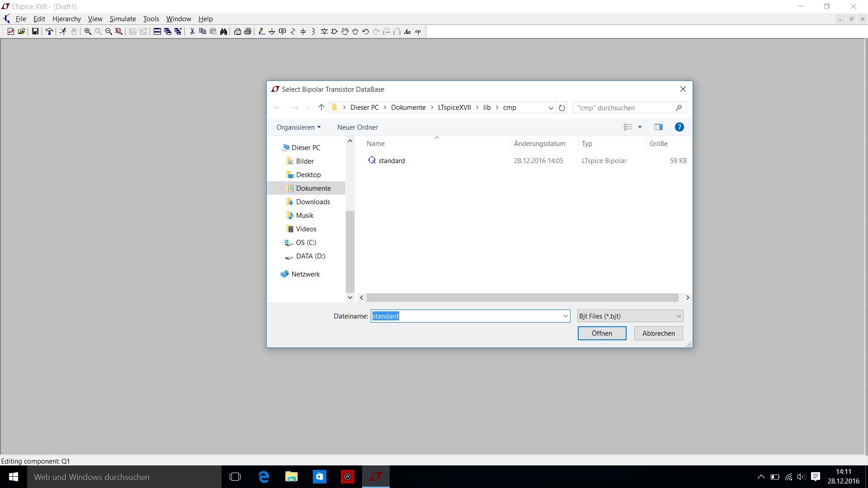Select the Draw Wire pencil tool
This screenshot has width=868, height=488.
(x=261, y=32)
